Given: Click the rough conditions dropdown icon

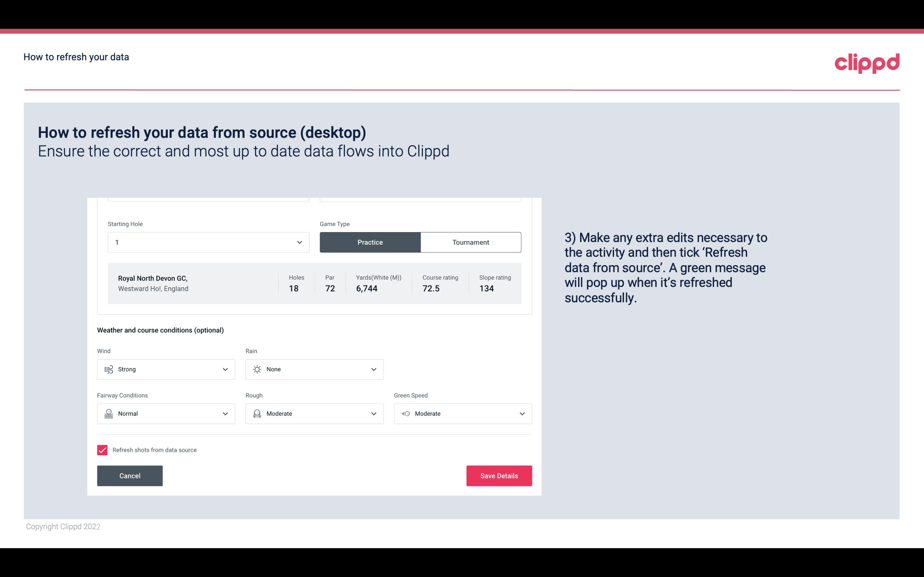Looking at the screenshot, I should point(373,414).
